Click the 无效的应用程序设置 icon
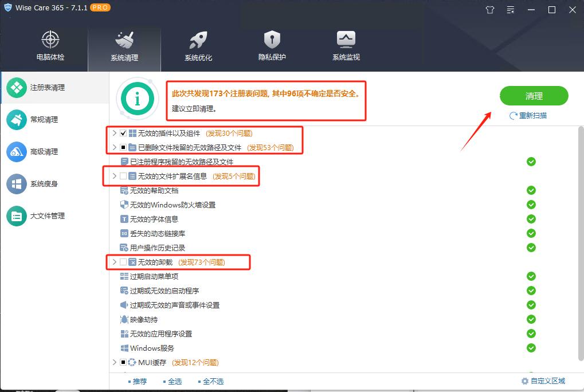Viewport: 584px width, 392px height. pyautogui.click(x=124, y=334)
